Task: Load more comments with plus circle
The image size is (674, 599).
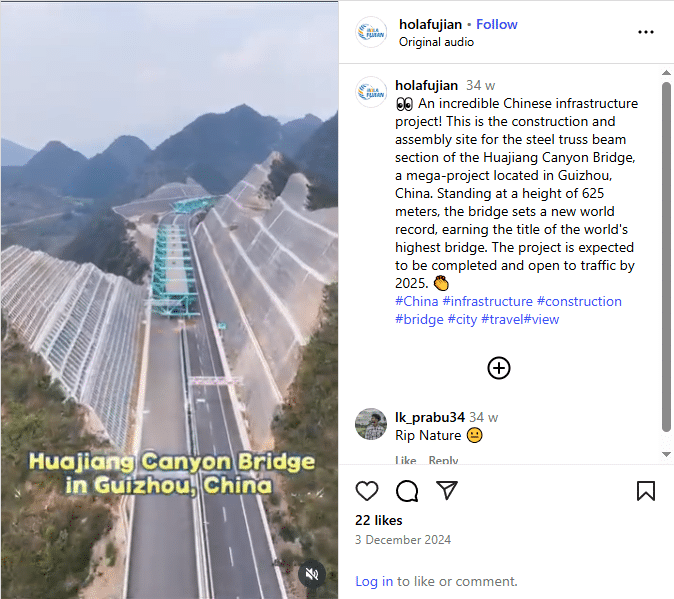Action: tap(499, 368)
